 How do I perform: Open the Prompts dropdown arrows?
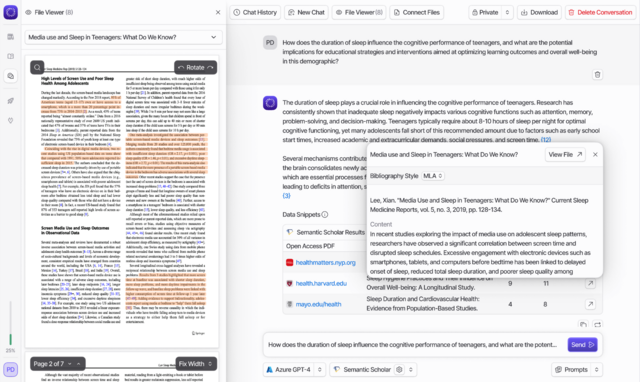[597, 369]
